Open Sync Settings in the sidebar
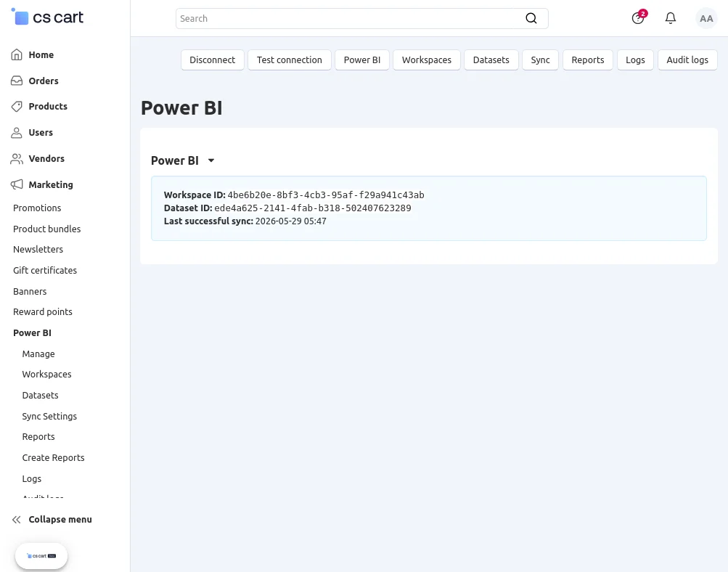 pyautogui.click(x=49, y=417)
